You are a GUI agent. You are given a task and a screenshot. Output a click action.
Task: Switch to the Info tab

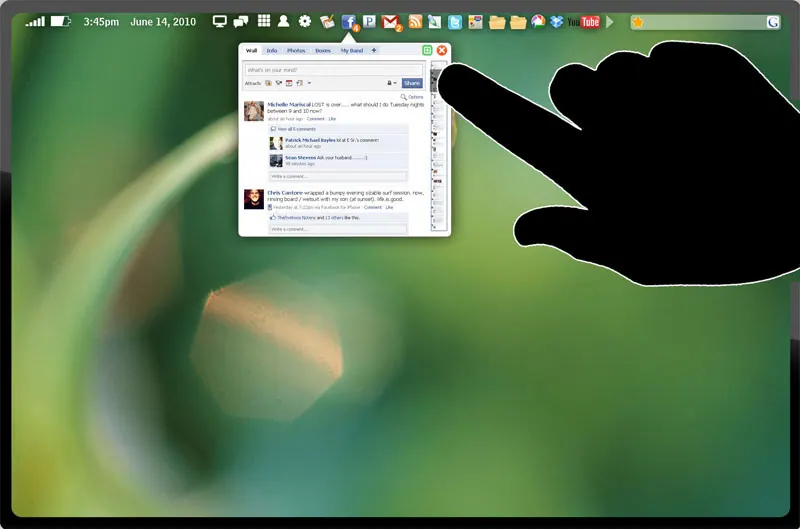[x=272, y=51]
